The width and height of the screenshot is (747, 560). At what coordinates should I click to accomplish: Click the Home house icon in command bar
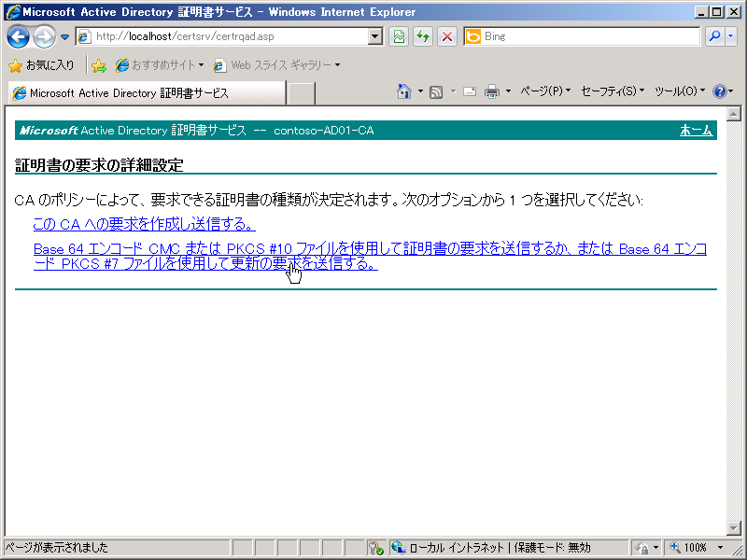pyautogui.click(x=404, y=91)
